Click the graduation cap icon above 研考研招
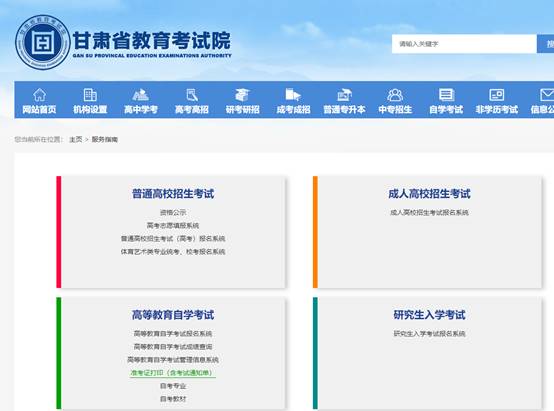 (x=242, y=94)
